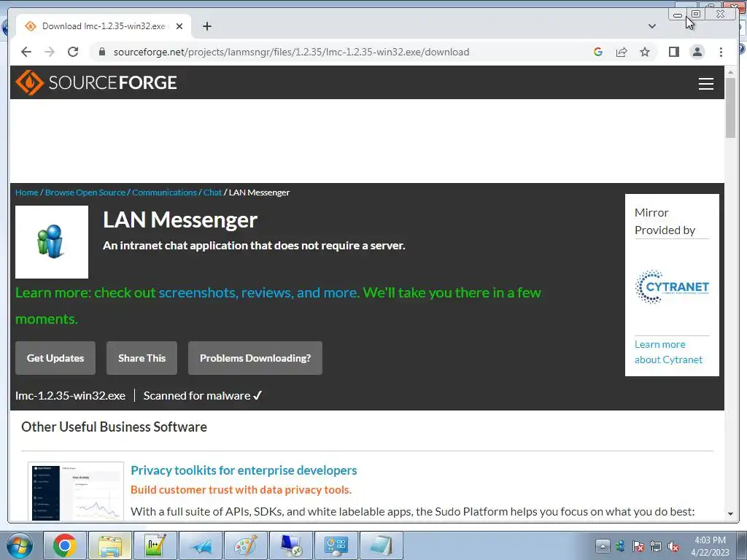The height and width of the screenshot is (560, 747).
Task: Open the remote desktop taskbar icon
Action: pyautogui.click(x=291, y=545)
